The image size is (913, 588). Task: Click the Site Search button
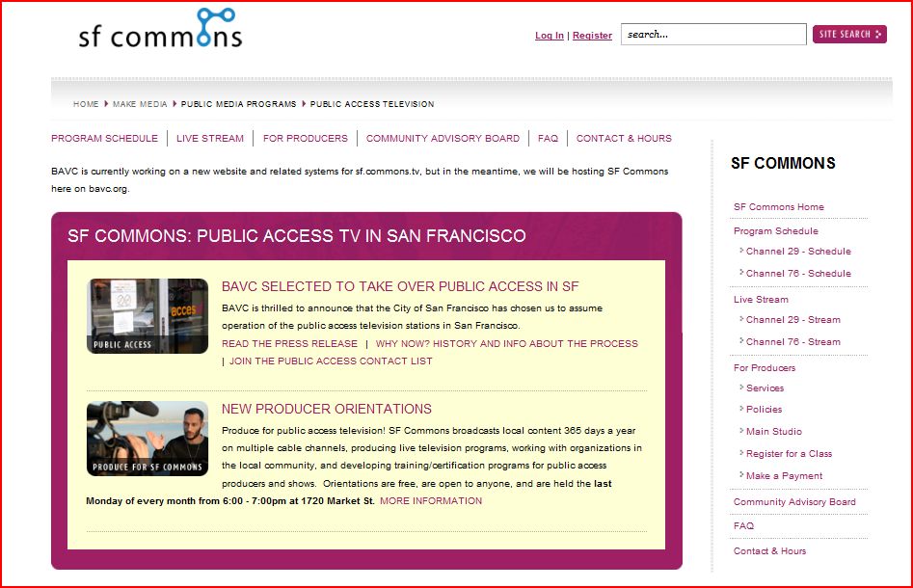coord(848,35)
